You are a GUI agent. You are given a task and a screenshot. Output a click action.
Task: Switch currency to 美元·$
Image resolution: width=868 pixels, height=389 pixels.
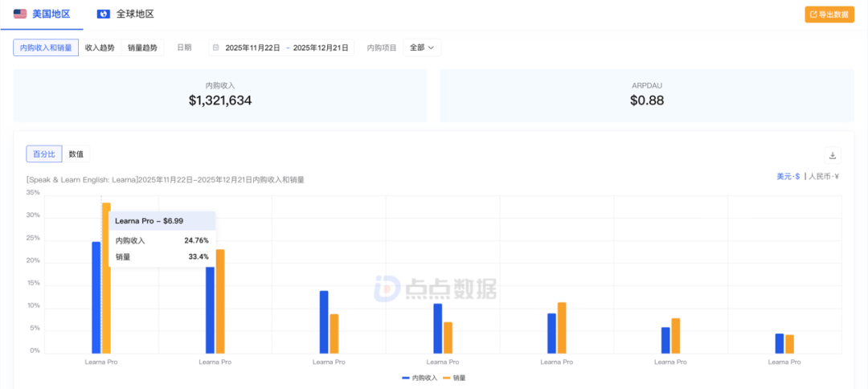pyautogui.click(x=788, y=177)
